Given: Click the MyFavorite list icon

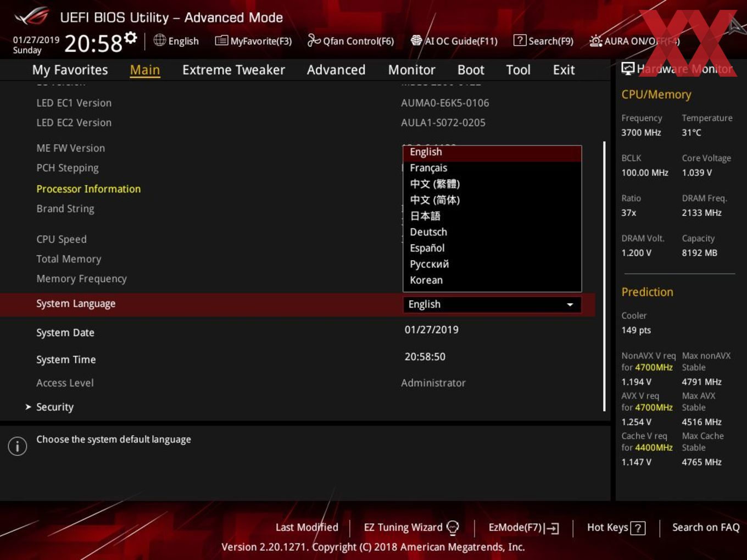Looking at the screenshot, I should pos(221,41).
